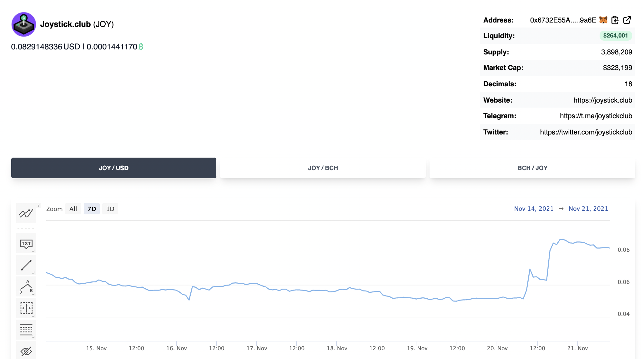The width and height of the screenshot is (644, 359).
Task: Collapse the chart tools sidebar arrow
Action: (x=39, y=206)
